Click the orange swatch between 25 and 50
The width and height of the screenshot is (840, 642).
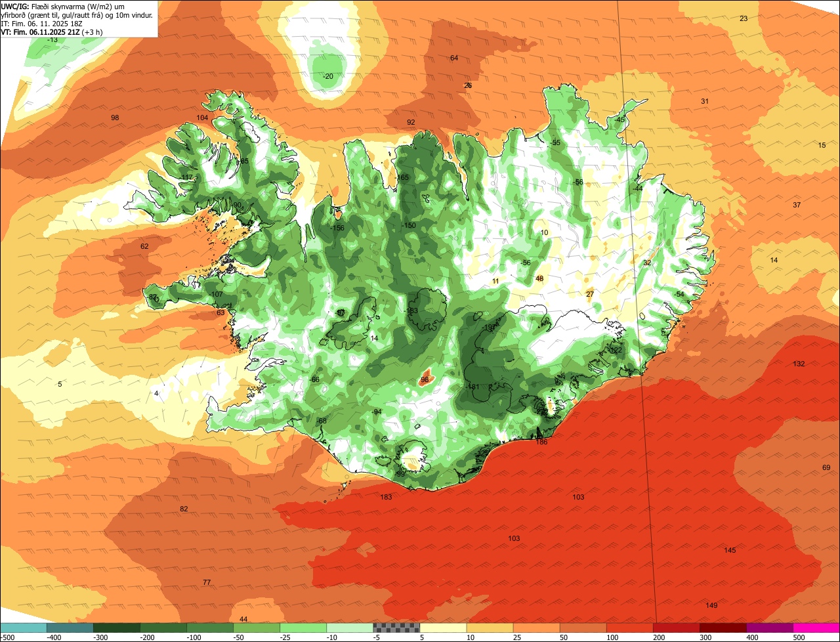pyautogui.click(x=535, y=628)
